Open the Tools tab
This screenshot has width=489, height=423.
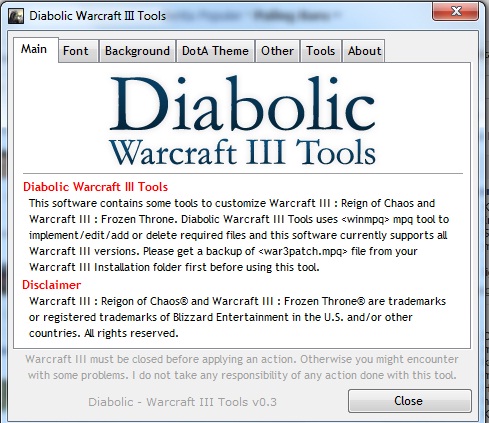click(x=320, y=51)
